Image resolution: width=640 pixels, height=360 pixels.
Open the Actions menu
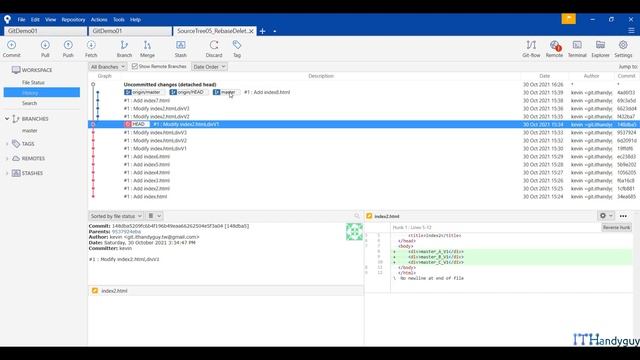[x=99, y=20]
